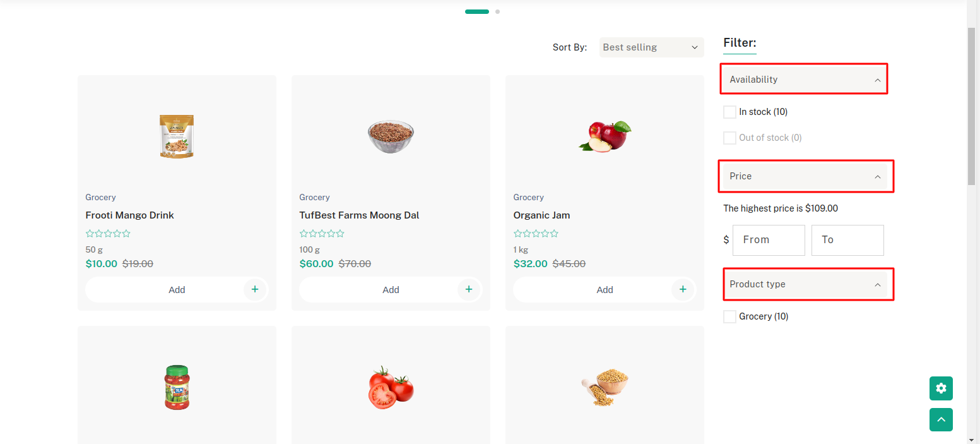Enable the In stock checkbox

tap(729, 112)
